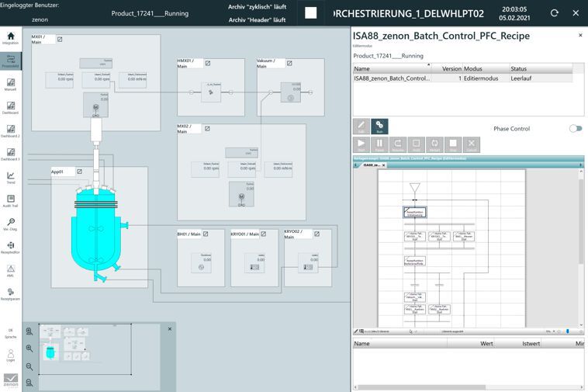This screenshot has height=392, width=588.
Task: Open the Var.-Diag magnifier page
Action: [11, 224]
